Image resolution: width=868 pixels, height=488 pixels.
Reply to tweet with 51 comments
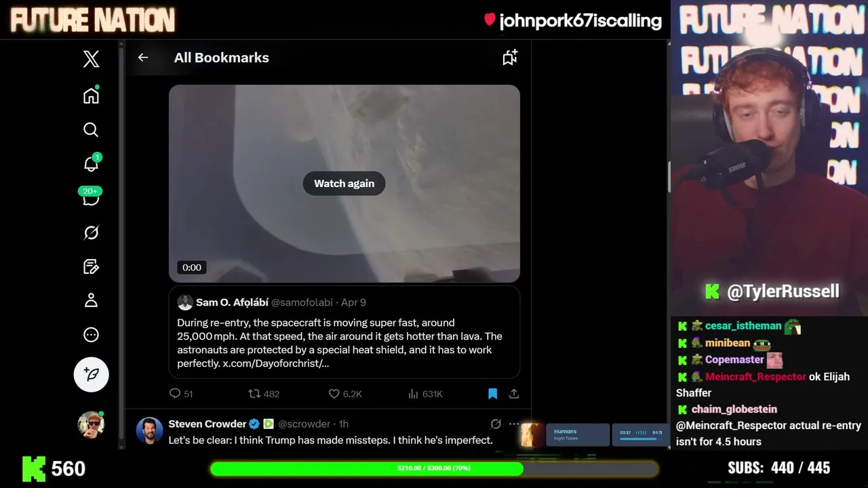181,394
